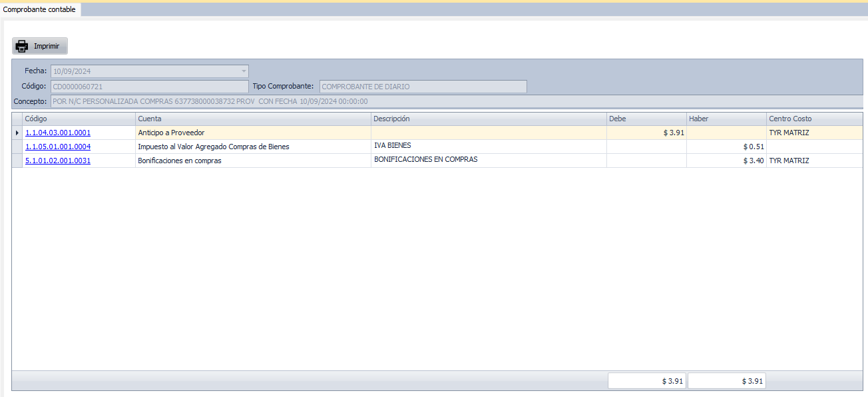The image size is (868, 397).
Task: Click the Debe total field in footer
Action: [646, 381]
